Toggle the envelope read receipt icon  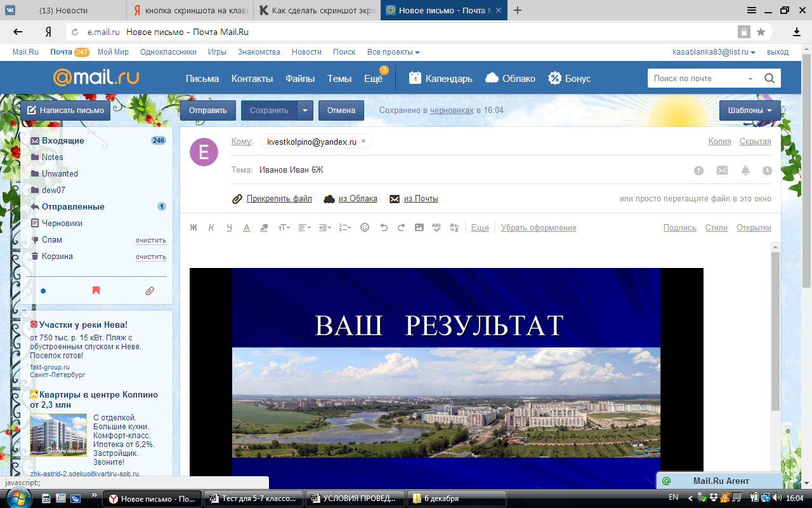(x=722, y=170)
